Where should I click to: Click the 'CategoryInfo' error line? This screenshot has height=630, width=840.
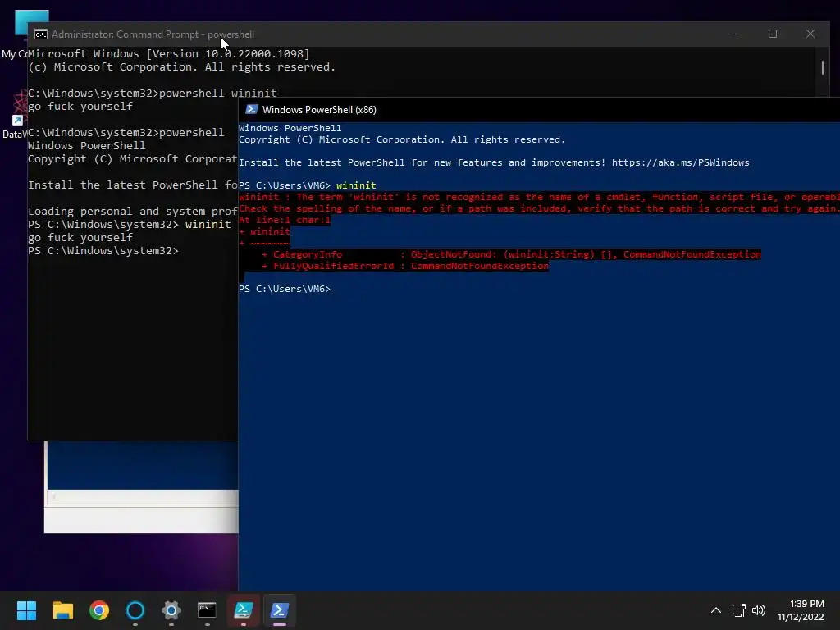(512, 254)
